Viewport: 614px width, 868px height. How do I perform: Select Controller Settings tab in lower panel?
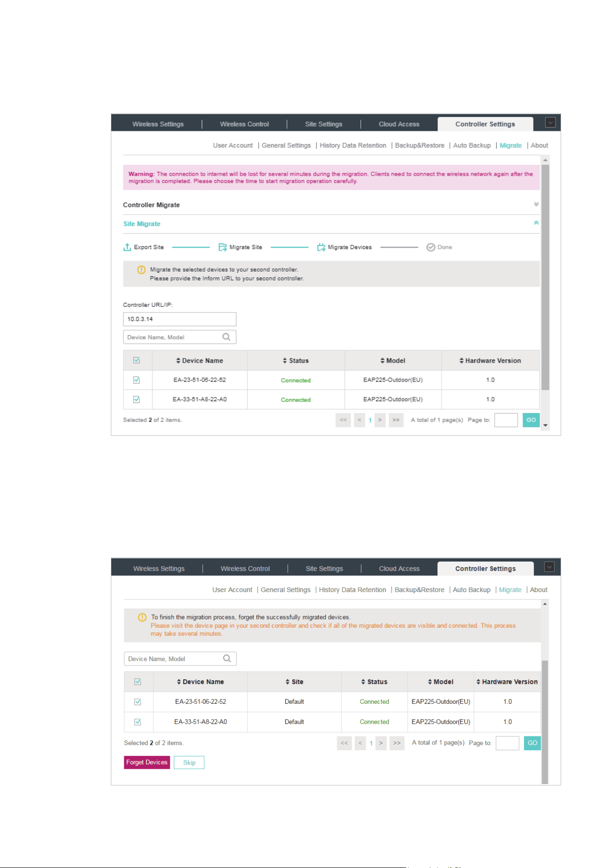[x=486, y=568]
